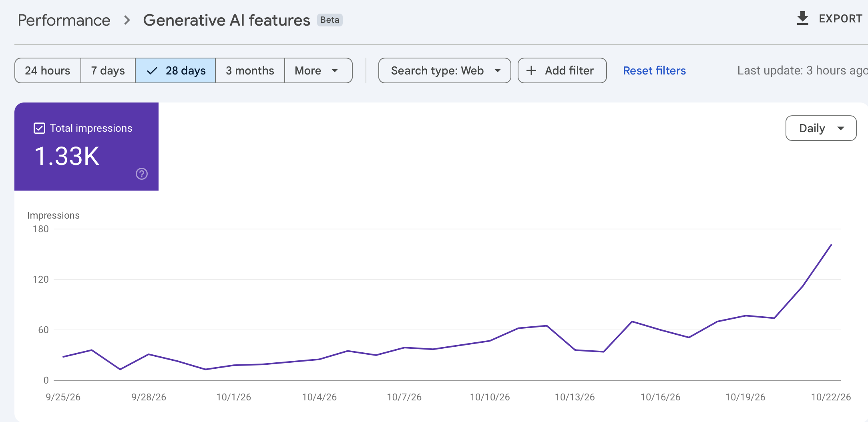Click the 10/10/26 date label

click(x=490, y=397)
